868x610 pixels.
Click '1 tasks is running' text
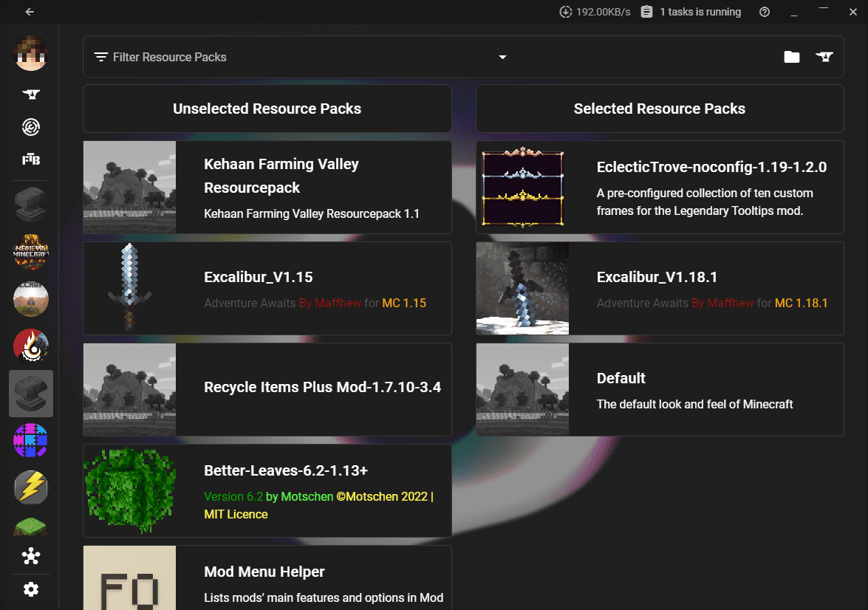700,12
